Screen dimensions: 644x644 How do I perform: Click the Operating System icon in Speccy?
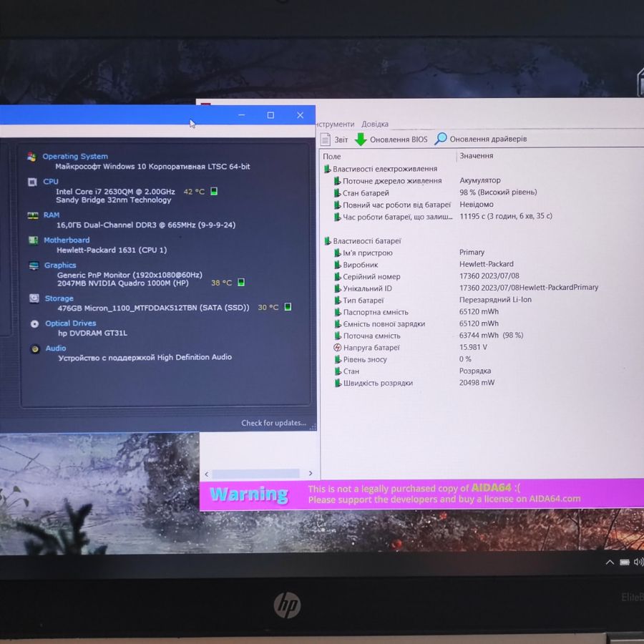point(31,157)
